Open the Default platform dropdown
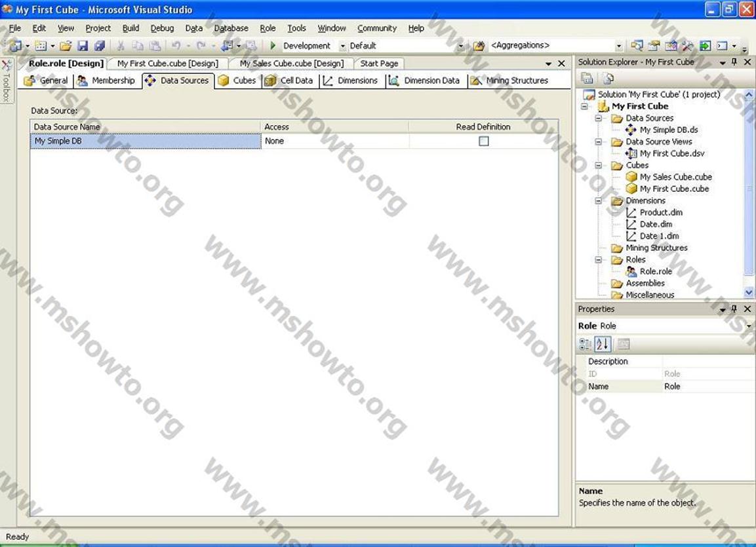This screenshot has height=547, width=756. (461, 47)
